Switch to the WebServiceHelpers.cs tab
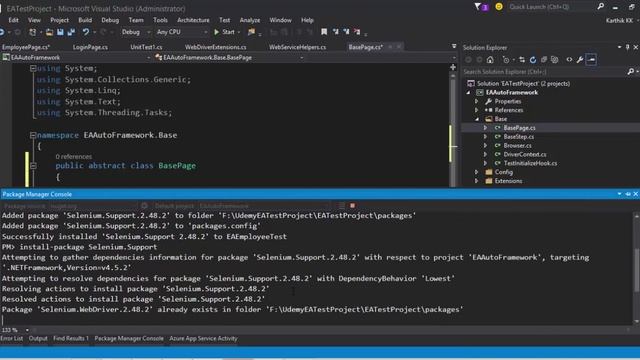 (x=298, y=47)
